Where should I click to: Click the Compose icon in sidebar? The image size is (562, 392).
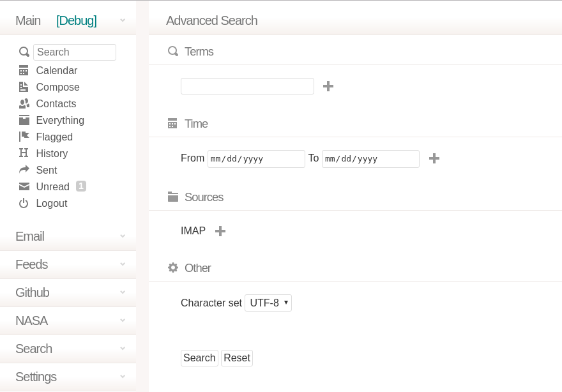[24, 87]
